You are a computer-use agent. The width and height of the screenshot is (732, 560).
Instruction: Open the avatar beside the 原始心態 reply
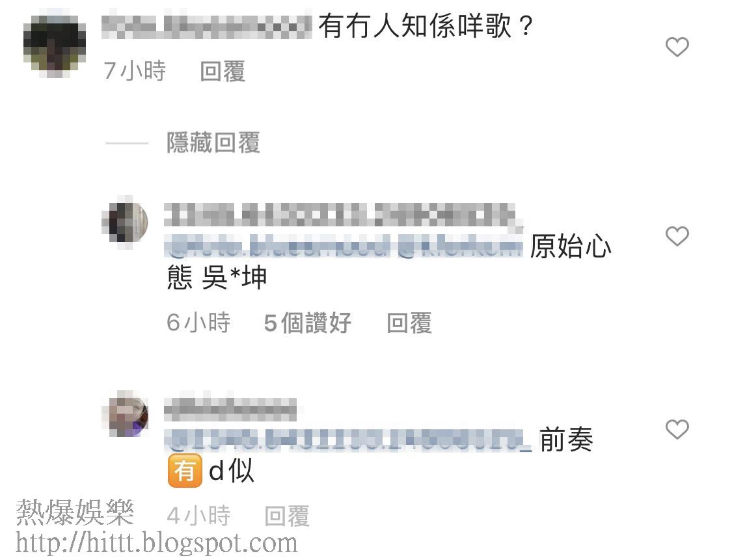point(125,222)
